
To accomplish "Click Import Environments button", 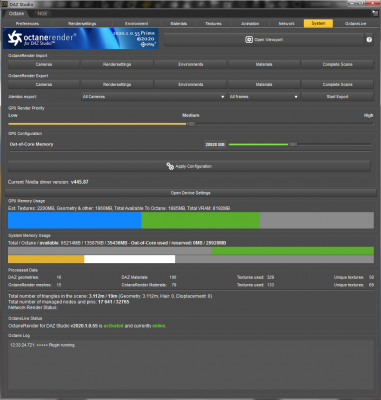I will (x=190, y=64).
